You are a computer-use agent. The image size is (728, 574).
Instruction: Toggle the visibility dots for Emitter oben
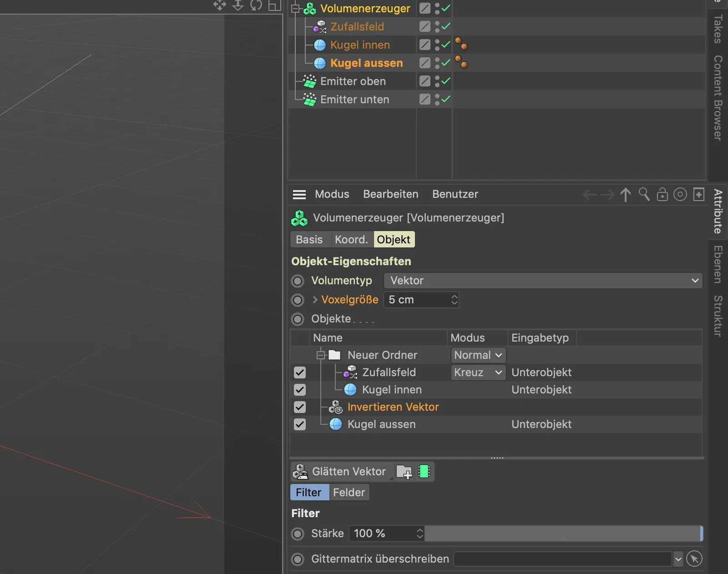pos(437,81)
